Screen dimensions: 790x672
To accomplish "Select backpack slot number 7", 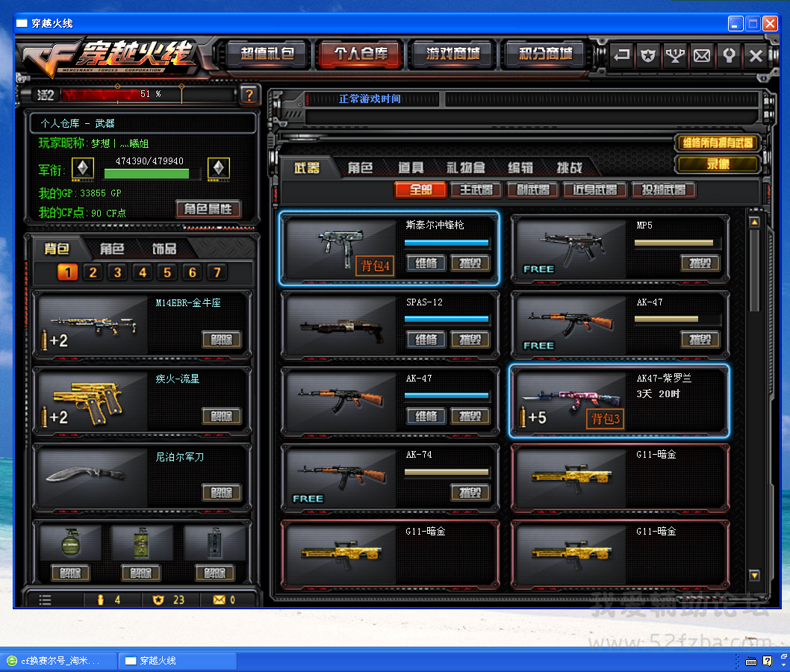I will 217,273.
